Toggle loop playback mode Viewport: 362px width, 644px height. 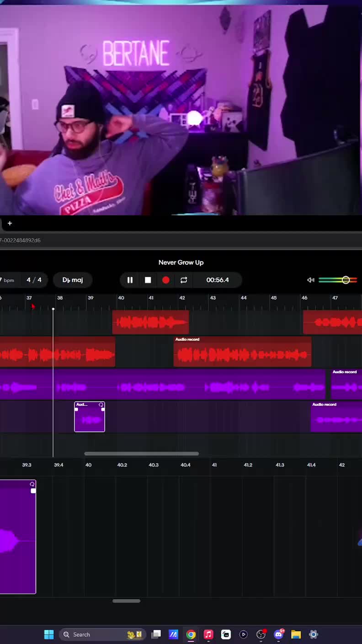(184, 280)
